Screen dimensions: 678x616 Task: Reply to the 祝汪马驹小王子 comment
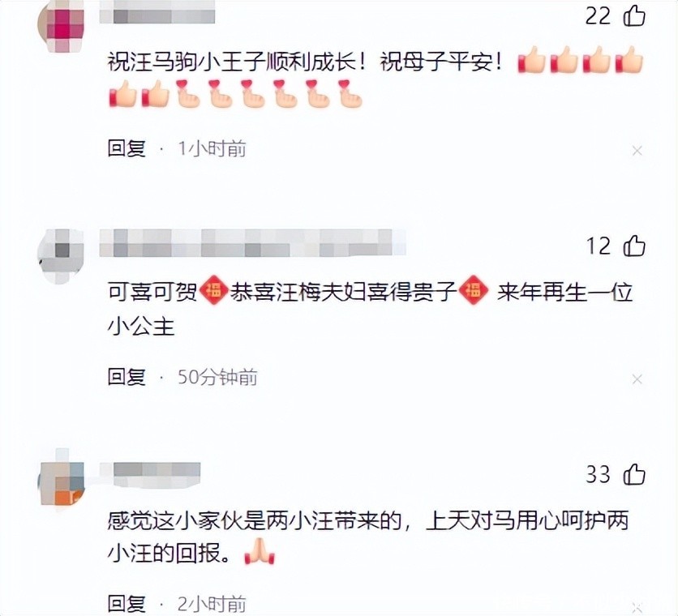click(127, 148)
